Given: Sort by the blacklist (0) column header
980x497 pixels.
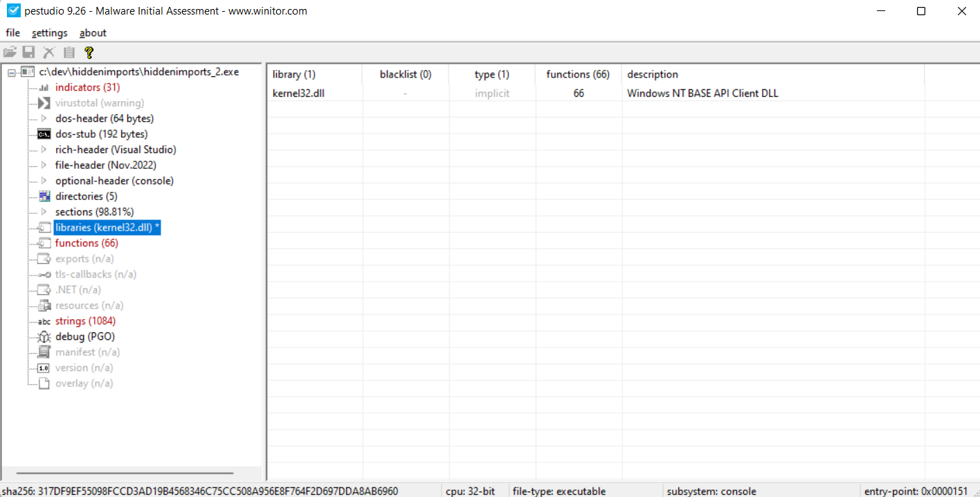Looking at the screenshot, I should [x=406, y=74].
